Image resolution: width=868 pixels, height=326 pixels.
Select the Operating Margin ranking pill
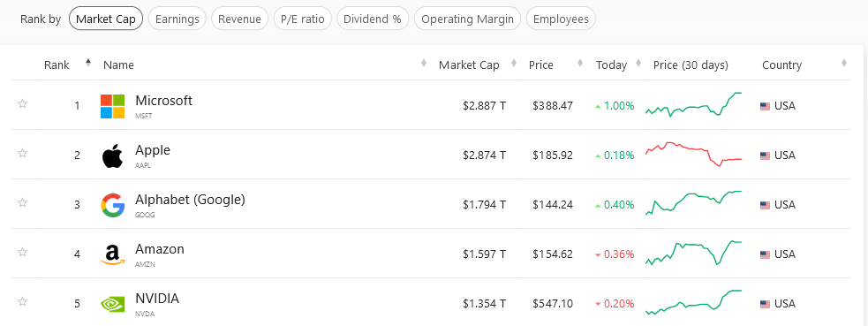[x=468, y=19]
